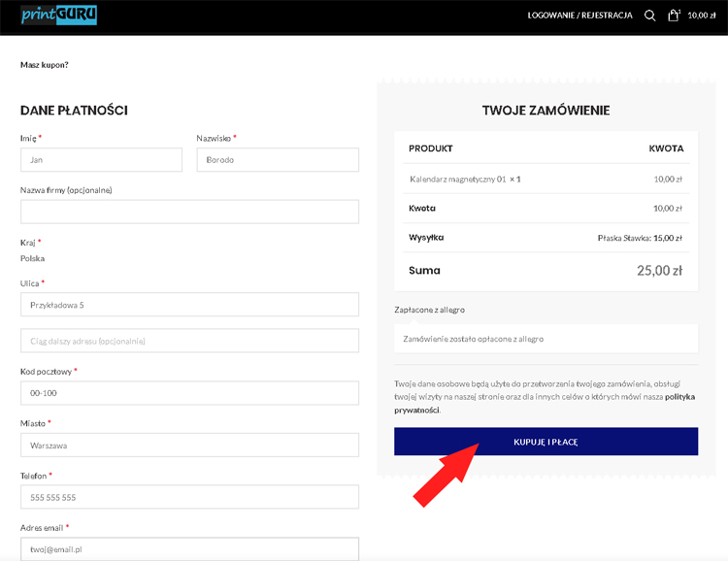Focus the Nazwisko input field
The height and width of the screenshot is (561, 728).
[278, 160]
